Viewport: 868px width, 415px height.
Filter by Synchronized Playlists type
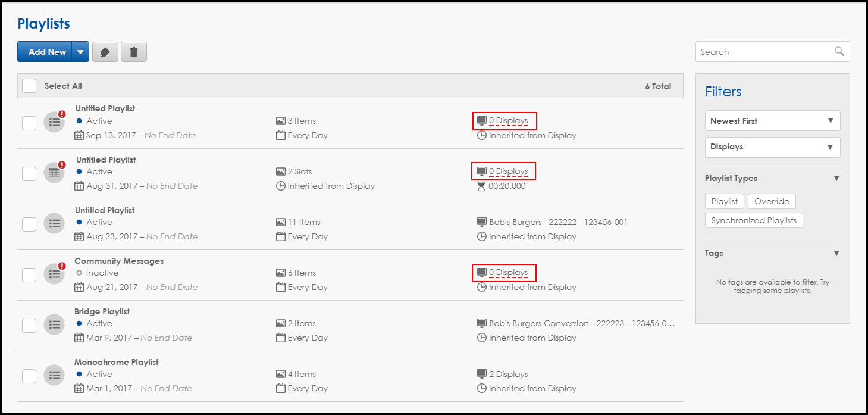754,220
